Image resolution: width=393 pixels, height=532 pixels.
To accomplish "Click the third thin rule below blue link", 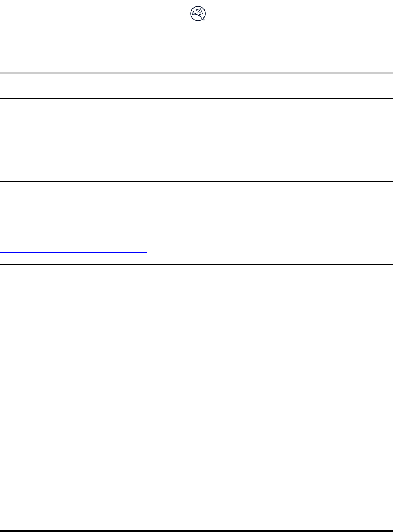I will coord(196,264).
